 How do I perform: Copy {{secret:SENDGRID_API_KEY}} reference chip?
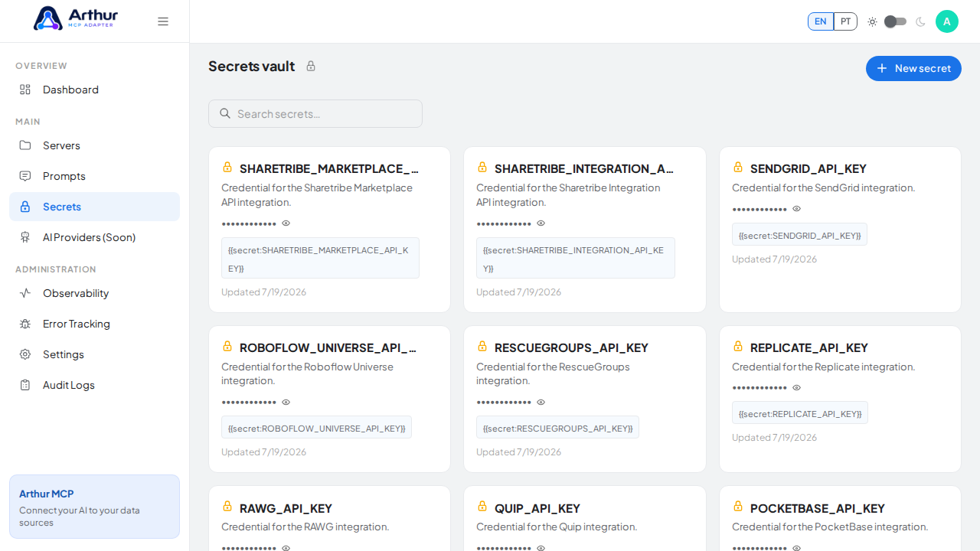(799, 235)
